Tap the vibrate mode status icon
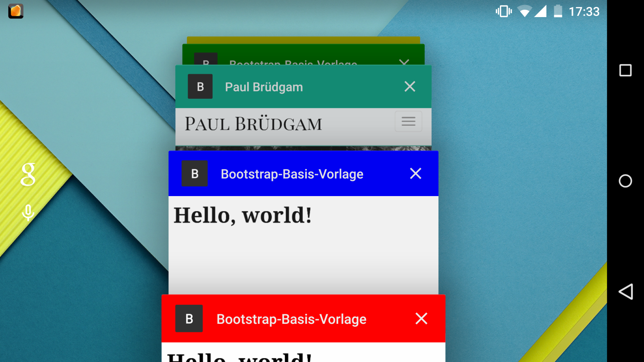The image size is (644, 362). [x=503, y=11]
